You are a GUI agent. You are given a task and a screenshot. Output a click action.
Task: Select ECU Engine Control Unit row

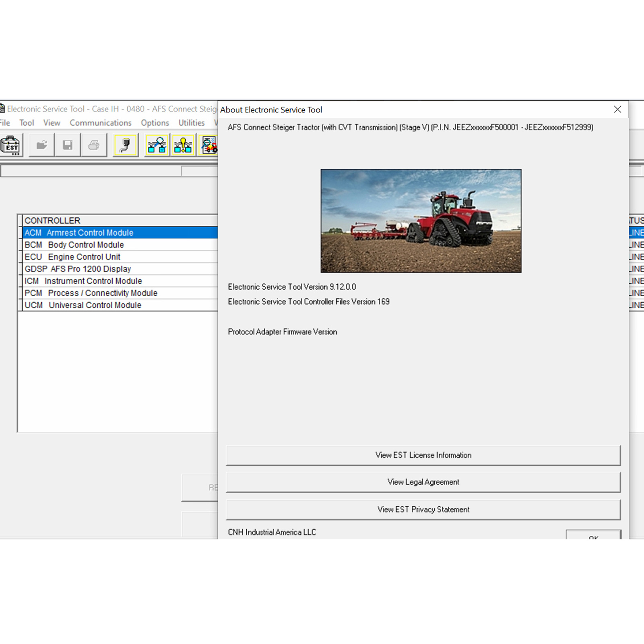pyautogui.click(x=120, y=257)
